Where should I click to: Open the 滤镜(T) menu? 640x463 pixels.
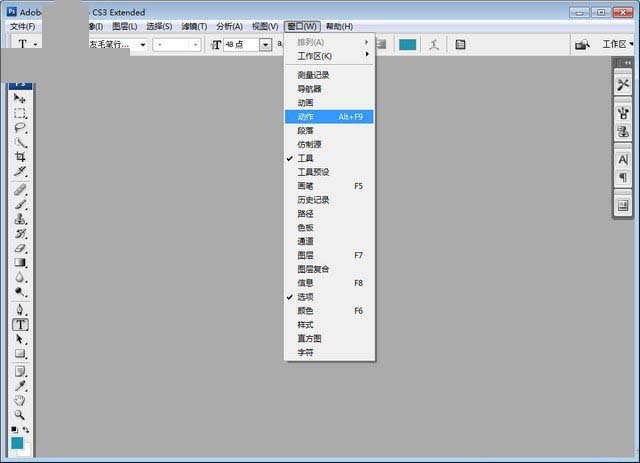[x=194, y=27]
